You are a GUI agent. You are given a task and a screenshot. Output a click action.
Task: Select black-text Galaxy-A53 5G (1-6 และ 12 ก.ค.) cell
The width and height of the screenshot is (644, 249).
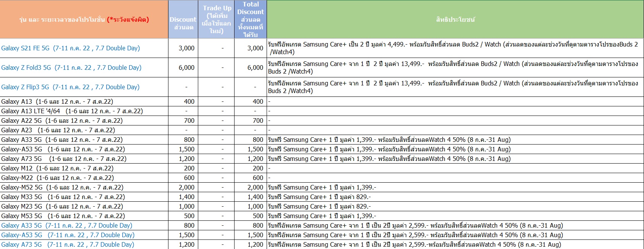pyautogui.click(x=84, y=149)
